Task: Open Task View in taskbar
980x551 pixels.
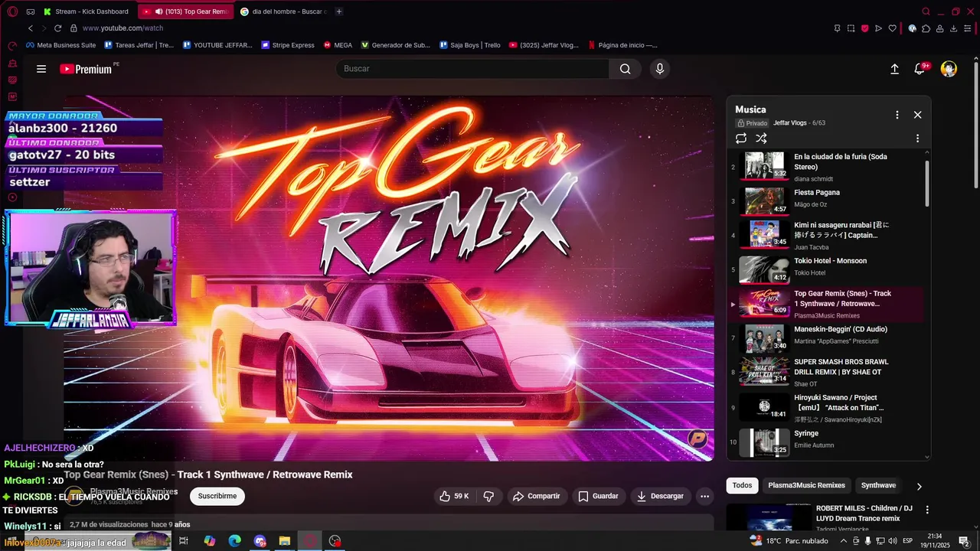Action: pos(184,541)
